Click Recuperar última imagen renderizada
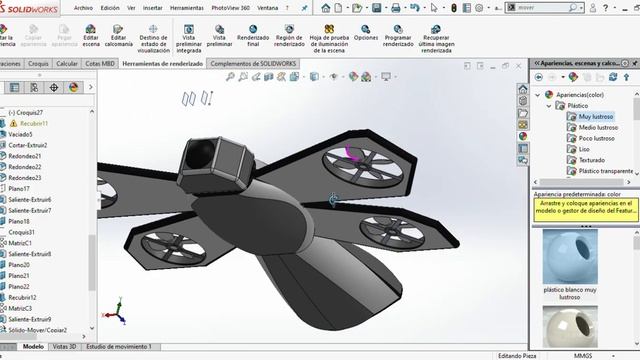The width and height of the screenshot is (640, 360). tap(436, 38)
